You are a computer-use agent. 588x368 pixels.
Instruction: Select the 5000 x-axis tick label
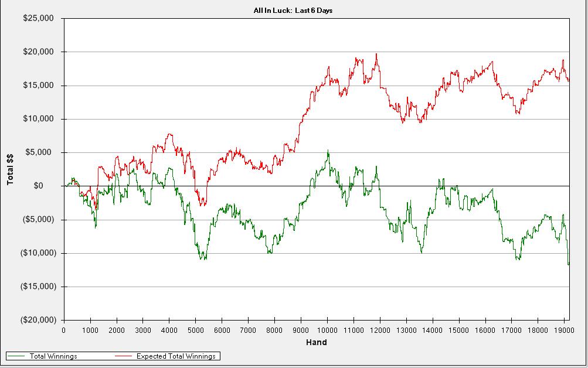pyautogui.click(x=195, y=330)
